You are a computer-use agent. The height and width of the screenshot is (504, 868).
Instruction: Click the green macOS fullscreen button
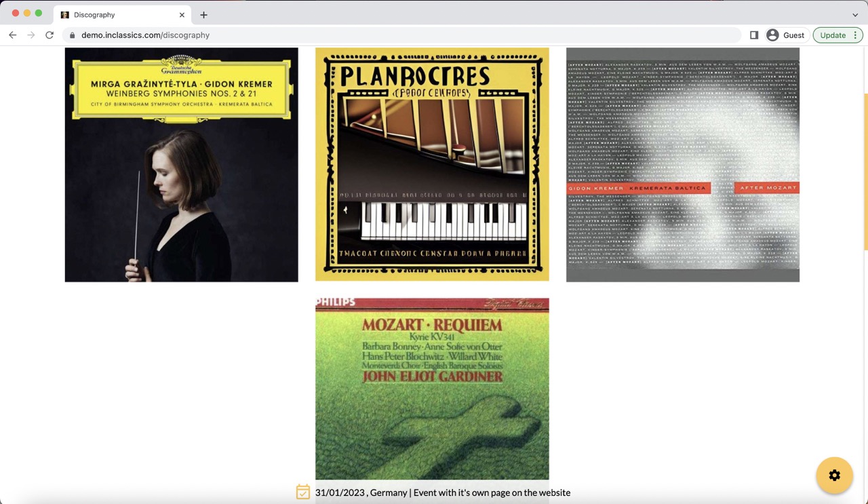(39, 13)
